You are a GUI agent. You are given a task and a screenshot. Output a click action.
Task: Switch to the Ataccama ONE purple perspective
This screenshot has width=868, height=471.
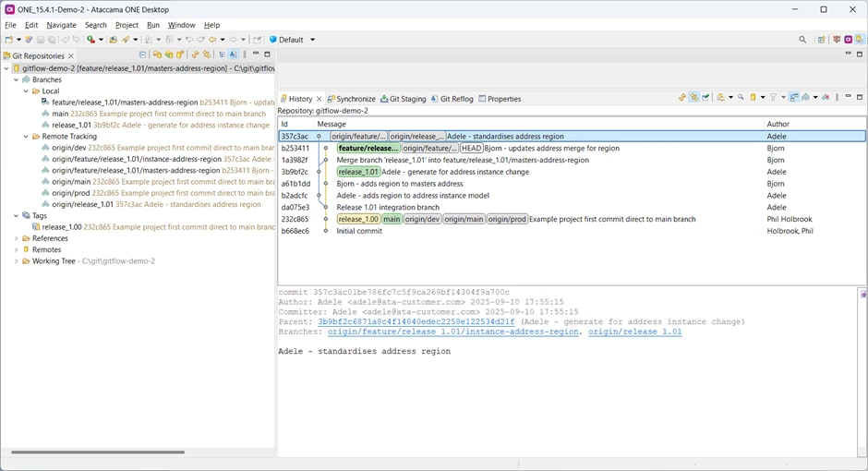[x=848, y=40]
